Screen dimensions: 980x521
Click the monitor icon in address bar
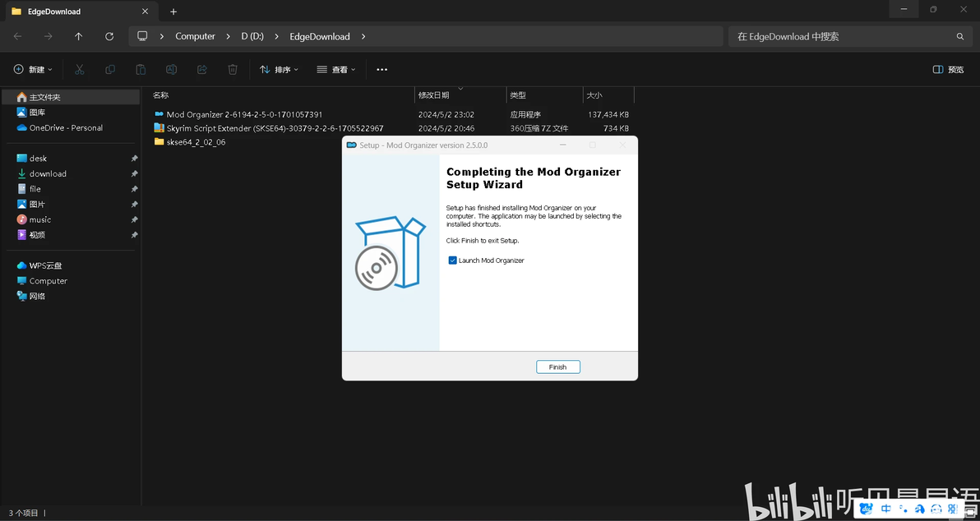pyautogui.click(x=142, y=36)
